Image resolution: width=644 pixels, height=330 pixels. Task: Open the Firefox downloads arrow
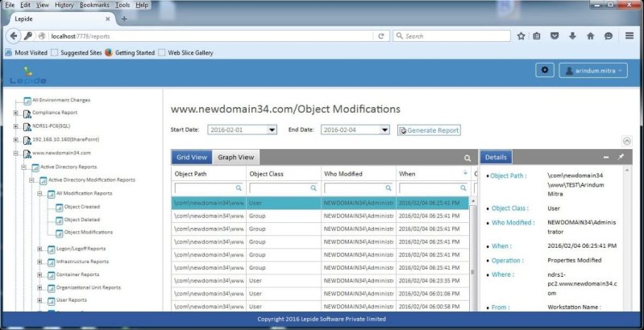coord(572,36)
